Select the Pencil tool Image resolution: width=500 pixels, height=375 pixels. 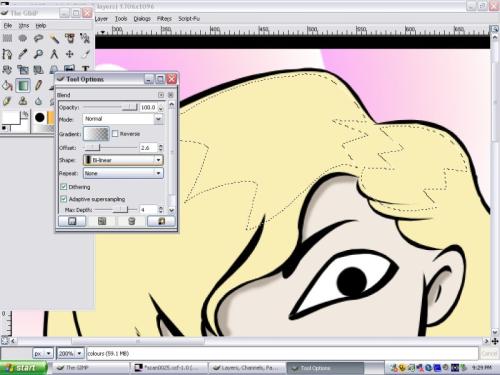pos(38,85)
